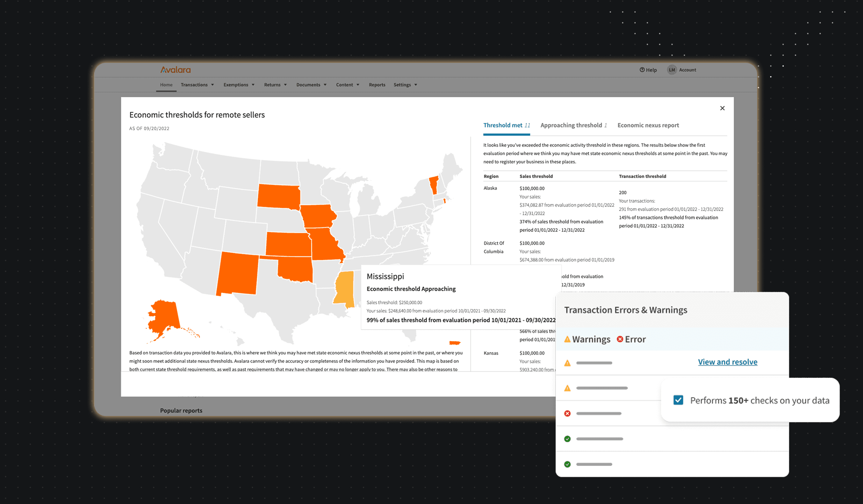
Task: Select Mississippi on the map
Action: click(345, 288)
